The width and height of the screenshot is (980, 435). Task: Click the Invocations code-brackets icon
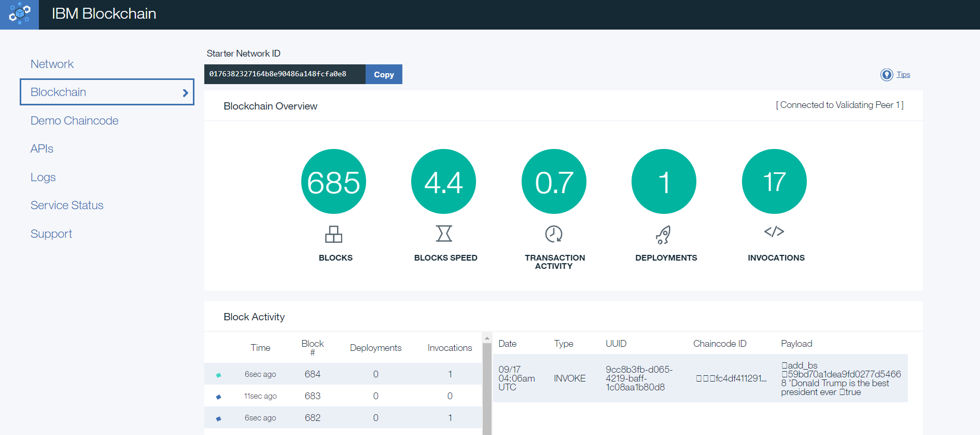tap(774, 232)
